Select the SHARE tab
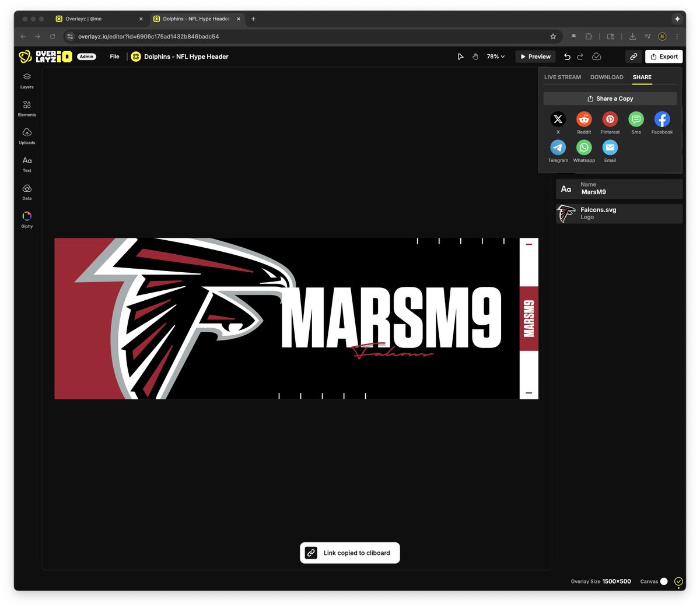700x608 pixels. 642,77
